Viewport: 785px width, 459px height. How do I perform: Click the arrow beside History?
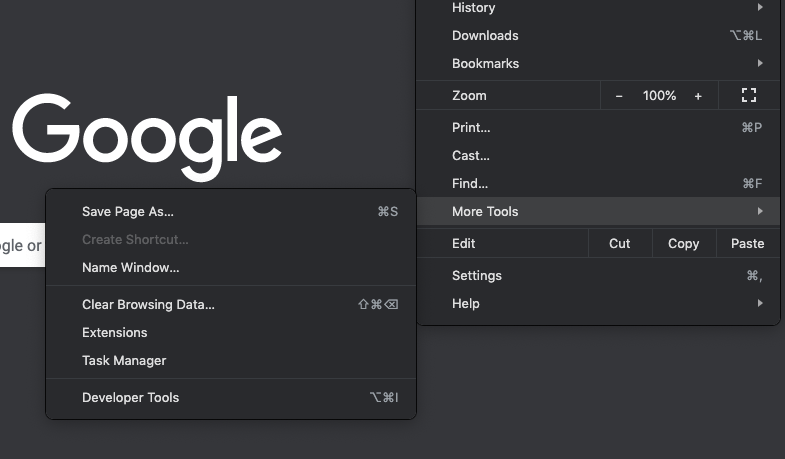[760, 7]
